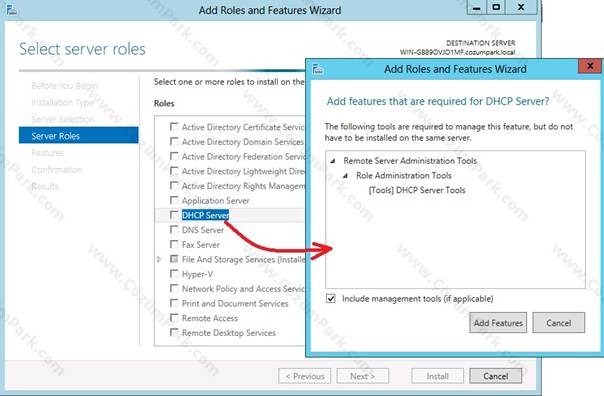Collapse Remote Server Administration Tools node
This screenshot has height=396, width=604.
coord(333,161)
